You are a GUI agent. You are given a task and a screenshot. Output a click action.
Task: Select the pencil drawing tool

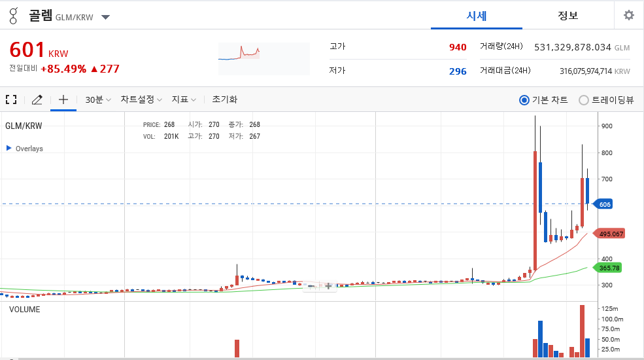pos(37,99)
